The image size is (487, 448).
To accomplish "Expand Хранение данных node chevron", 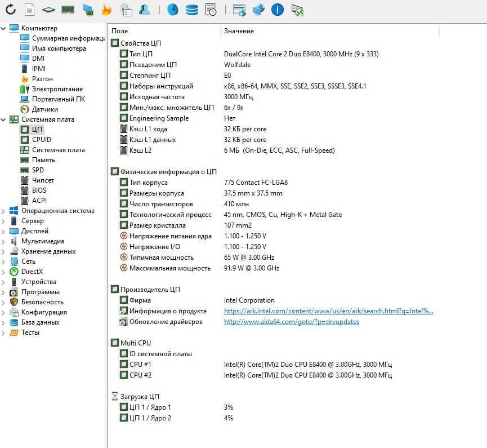I will [3, 252].
